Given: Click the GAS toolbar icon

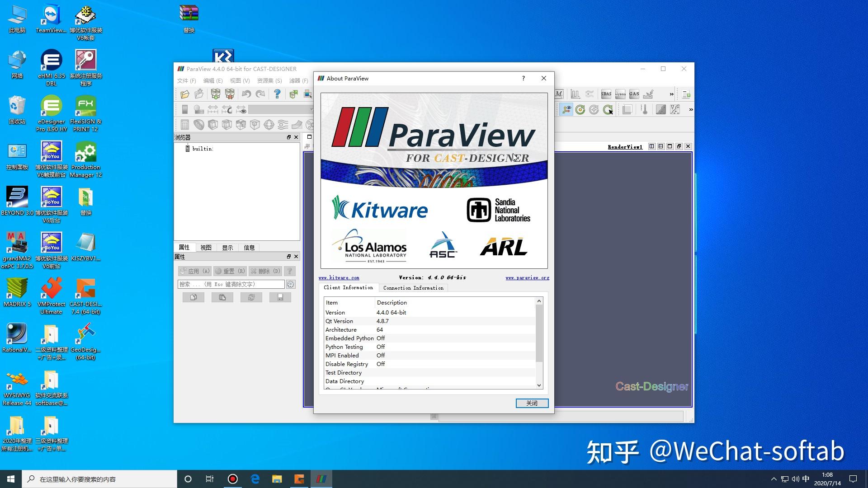Looking at the screenshot, I should pyautogui.click(x=634, y=94).
